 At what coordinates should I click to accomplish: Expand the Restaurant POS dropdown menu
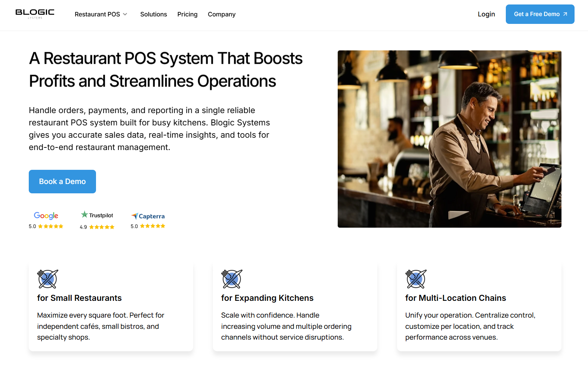click(x=98, y=14)
